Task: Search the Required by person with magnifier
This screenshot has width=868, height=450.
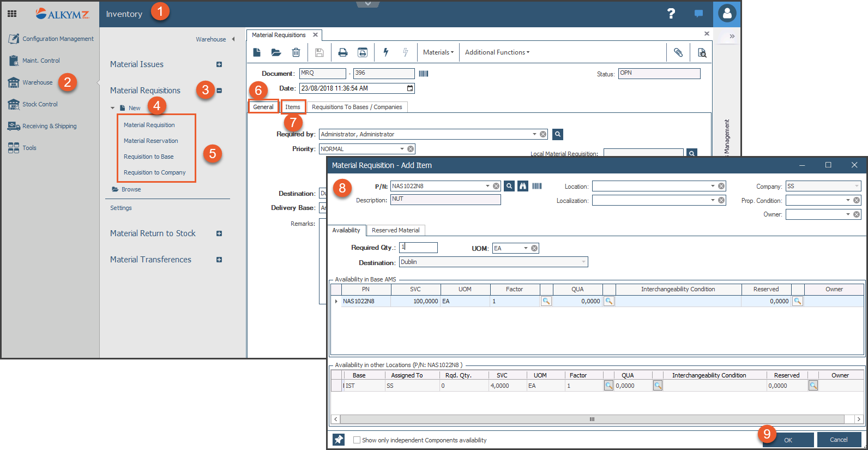Action: [557, 134]
